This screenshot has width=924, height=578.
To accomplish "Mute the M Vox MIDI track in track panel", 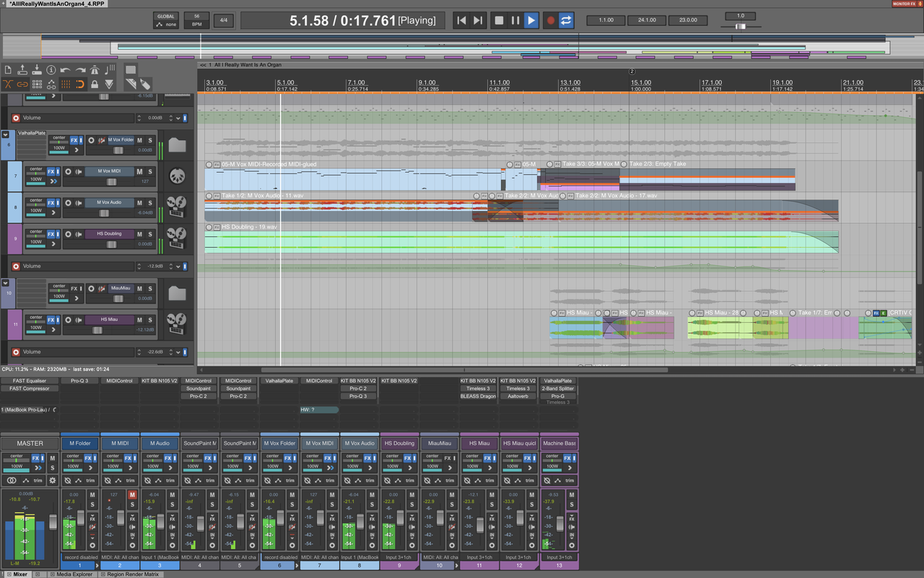I will 139,172.
